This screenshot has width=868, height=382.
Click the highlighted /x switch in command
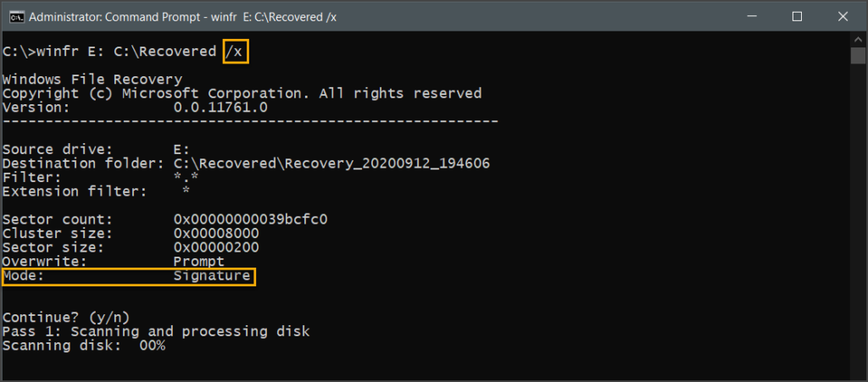pos(236,52)
